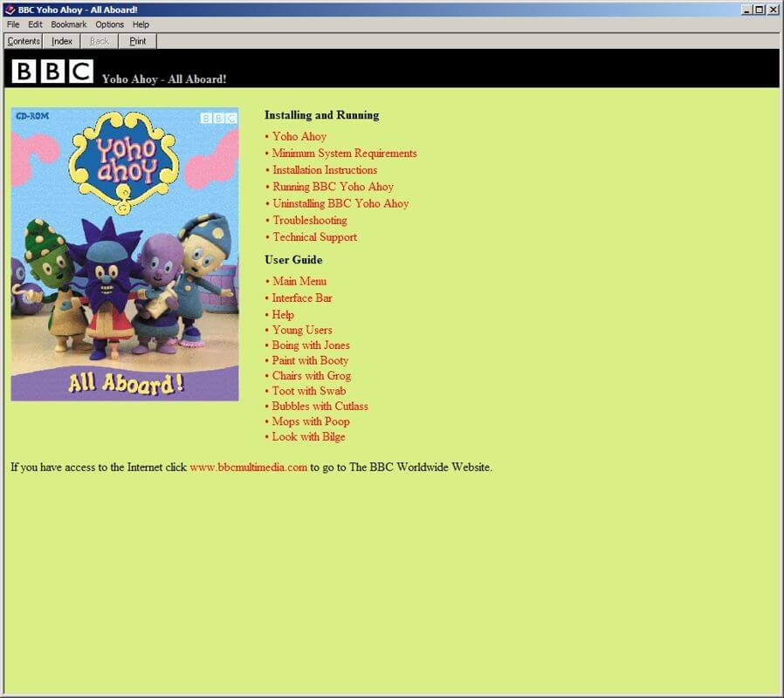
Task: Open the Paint with Booty topic
Action: pos(310,360)
